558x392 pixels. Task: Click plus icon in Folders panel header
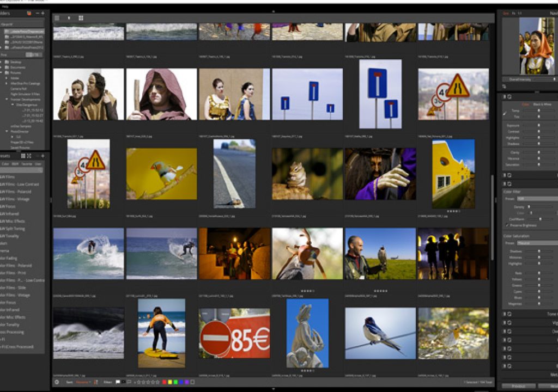pyautogui.click(x=43, y=13)
